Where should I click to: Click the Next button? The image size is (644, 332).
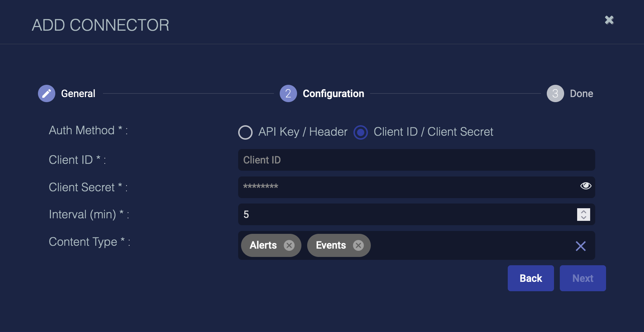pyautogui.click(x=583, y=278)
